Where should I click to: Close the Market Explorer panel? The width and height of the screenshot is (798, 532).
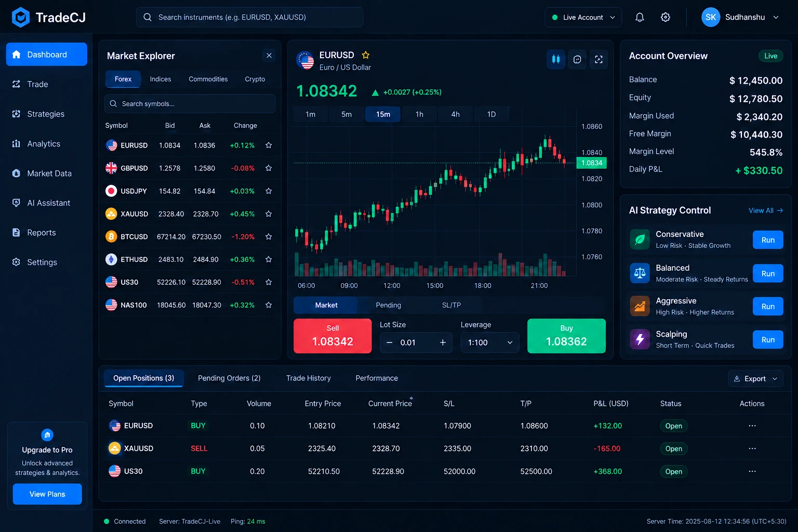[x=269, y=56]
